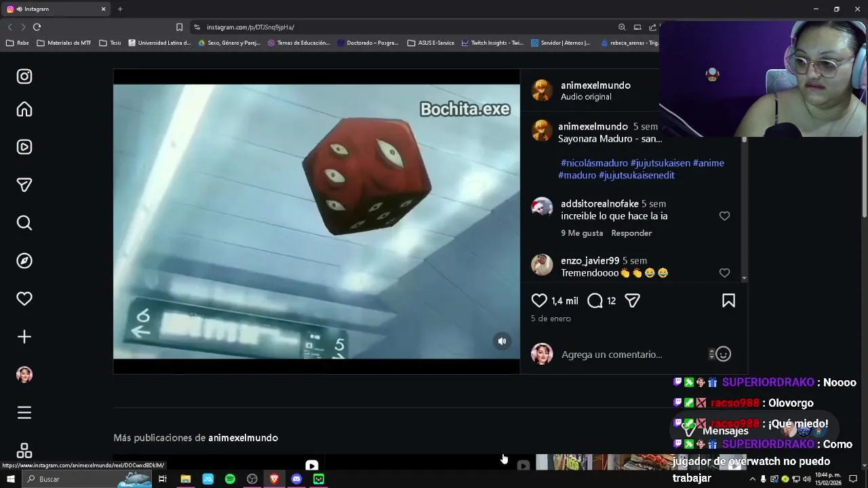The height and width of the screenshot is (488, 868).
Task: Open addsitorealnofake profile username
Action: [x=599, y=204]
